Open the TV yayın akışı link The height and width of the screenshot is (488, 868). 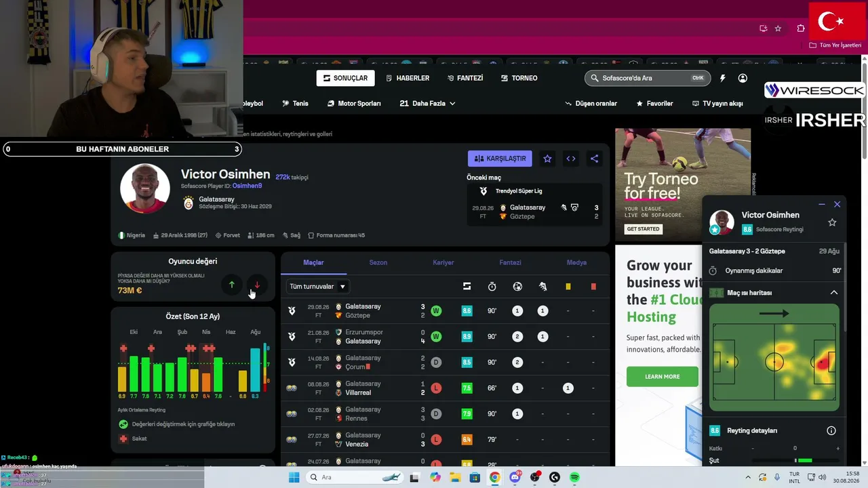717,104
